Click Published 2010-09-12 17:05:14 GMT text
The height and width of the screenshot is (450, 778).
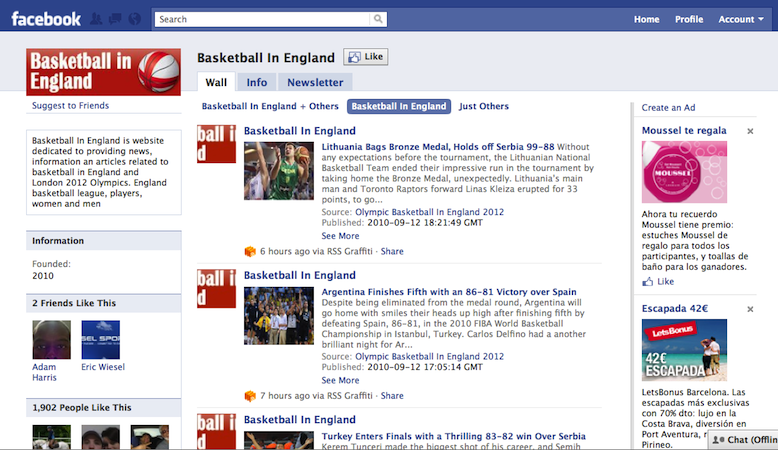[x=402, y=367]
